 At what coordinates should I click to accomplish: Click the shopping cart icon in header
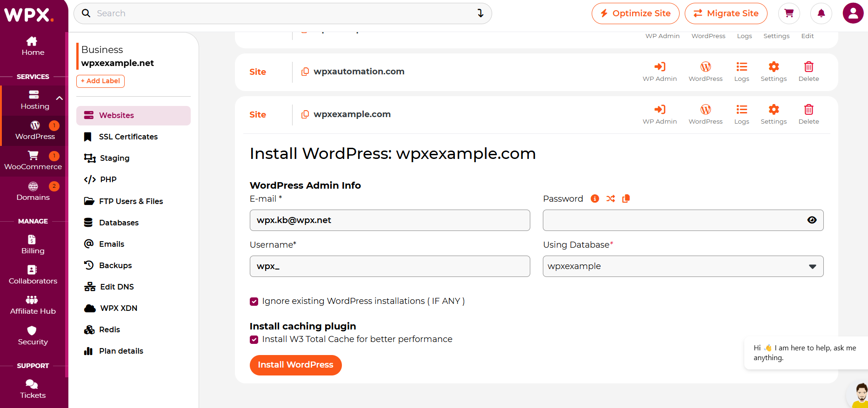click(x=789, y=13)
